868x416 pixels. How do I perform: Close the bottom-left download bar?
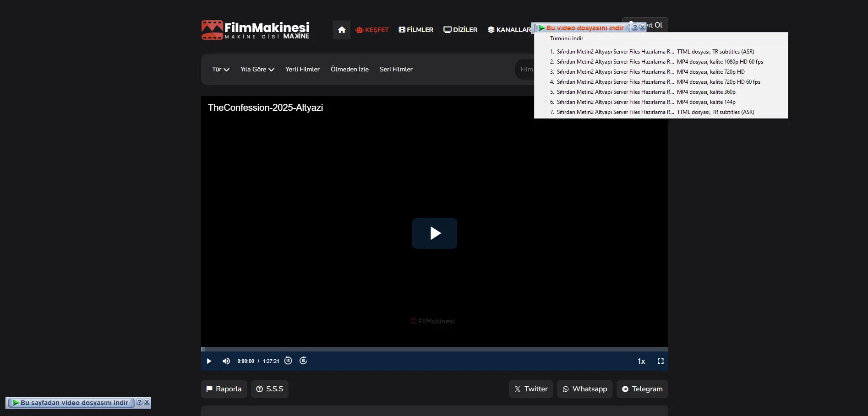pos(147,402)
